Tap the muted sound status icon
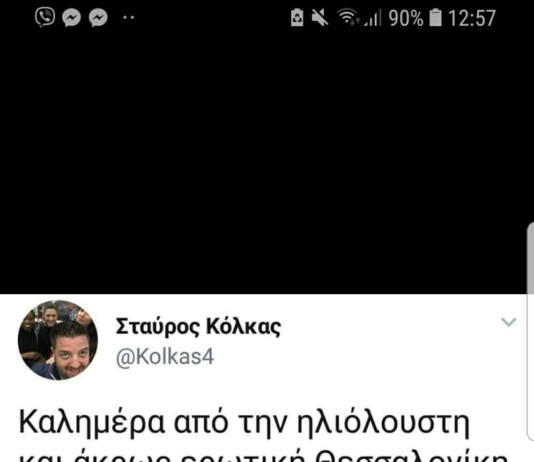Viewport: 534px width, 462px height. 320,17
